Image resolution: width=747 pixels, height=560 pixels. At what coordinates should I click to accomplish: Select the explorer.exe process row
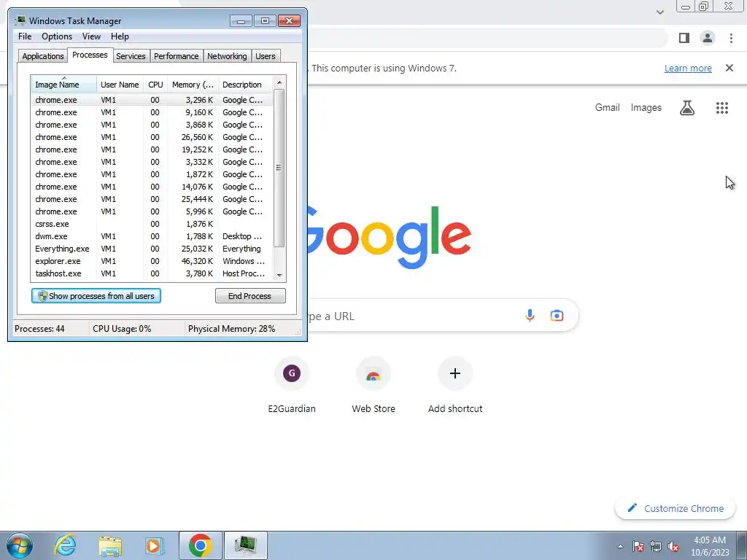[152, 261]
